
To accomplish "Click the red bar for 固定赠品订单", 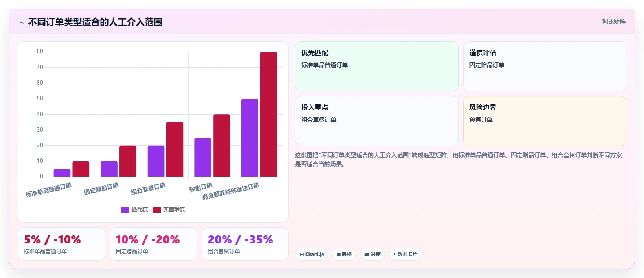I will coord(128,161).
